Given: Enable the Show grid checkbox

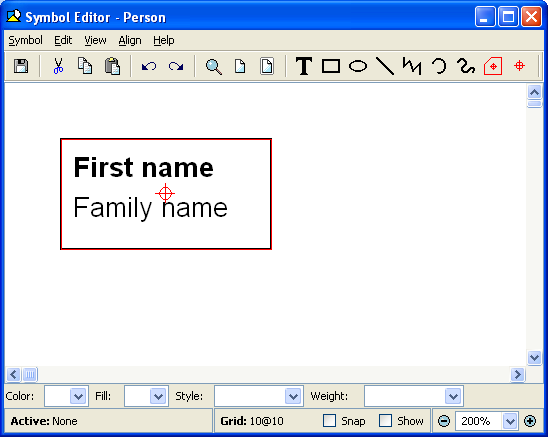Looking at the screenshot, I should (x=385, y=421).
